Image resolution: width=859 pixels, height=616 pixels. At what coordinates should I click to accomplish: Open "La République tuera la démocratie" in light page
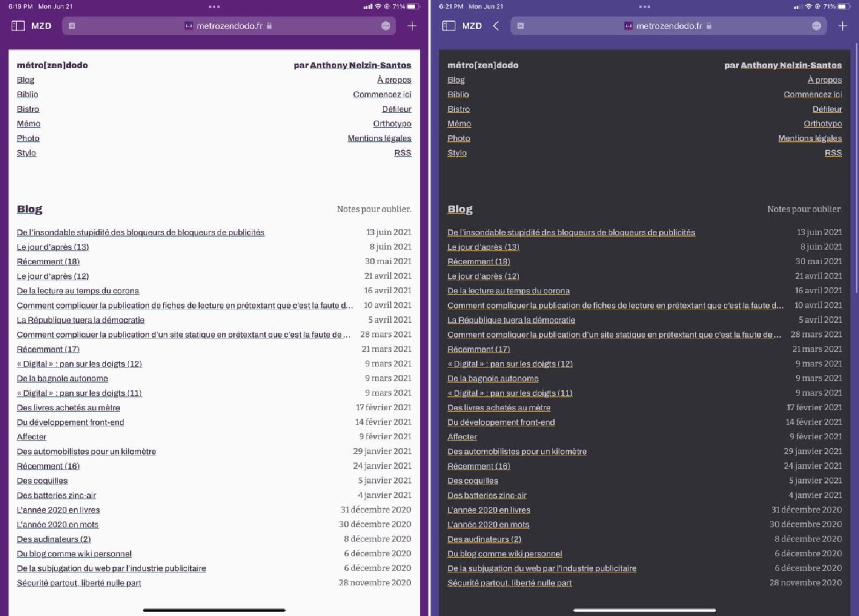pos(81,320)
